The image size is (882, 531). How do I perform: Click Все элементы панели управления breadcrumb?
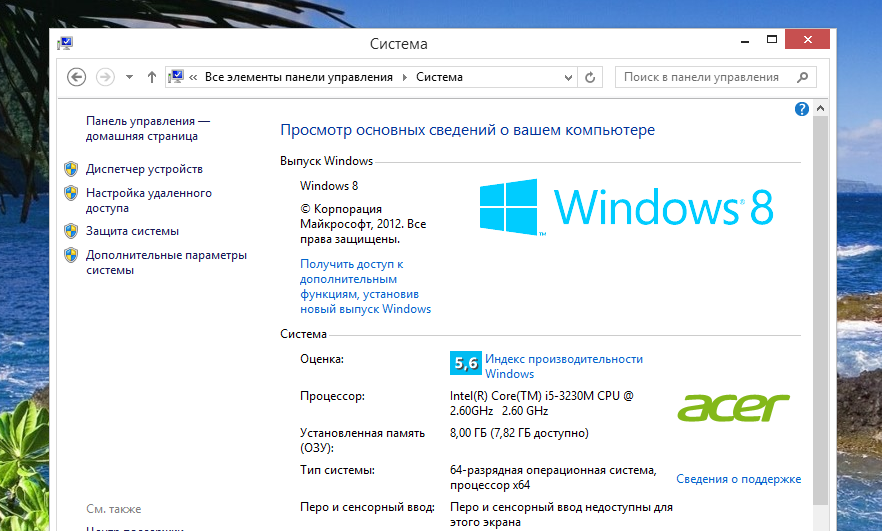299,77
